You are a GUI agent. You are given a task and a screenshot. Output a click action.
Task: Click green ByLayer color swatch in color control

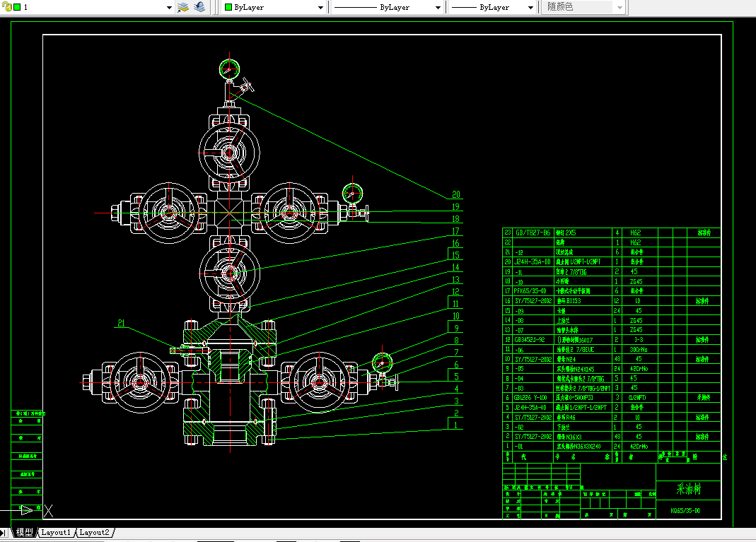[x=228, y=7]
